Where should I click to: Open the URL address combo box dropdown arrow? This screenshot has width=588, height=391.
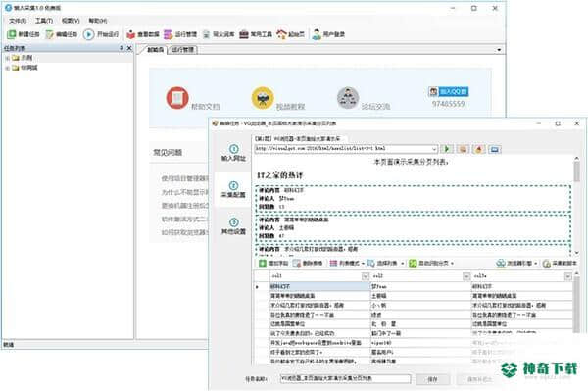(x=434, y=149)
